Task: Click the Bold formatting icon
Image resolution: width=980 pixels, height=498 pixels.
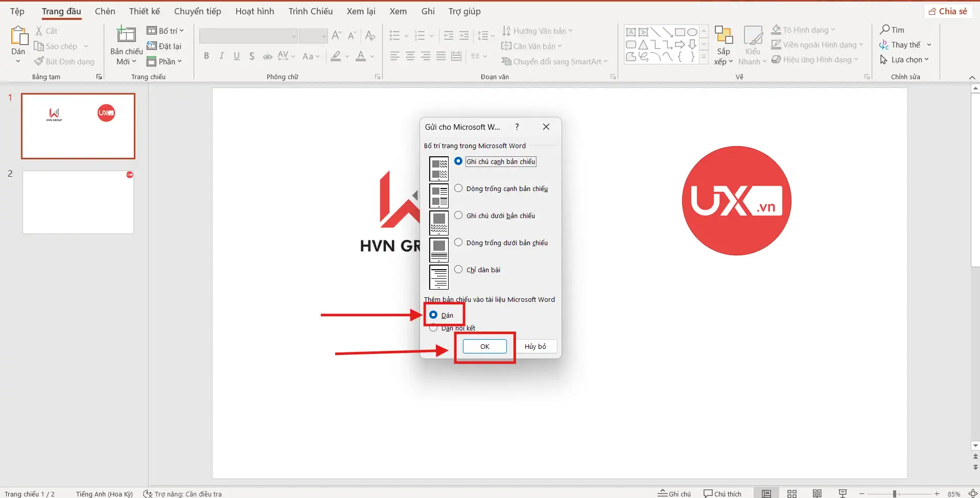Action: click(206, 56)
